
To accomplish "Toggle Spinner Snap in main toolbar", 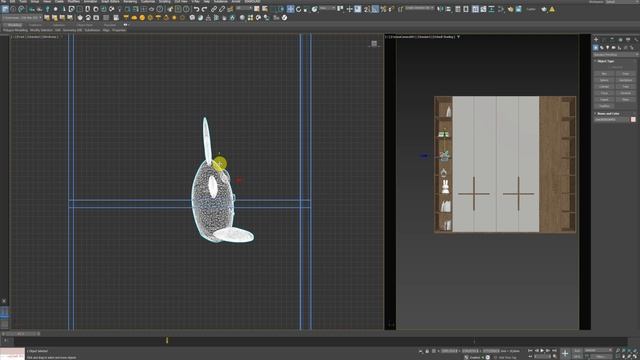I will (391, 9).
